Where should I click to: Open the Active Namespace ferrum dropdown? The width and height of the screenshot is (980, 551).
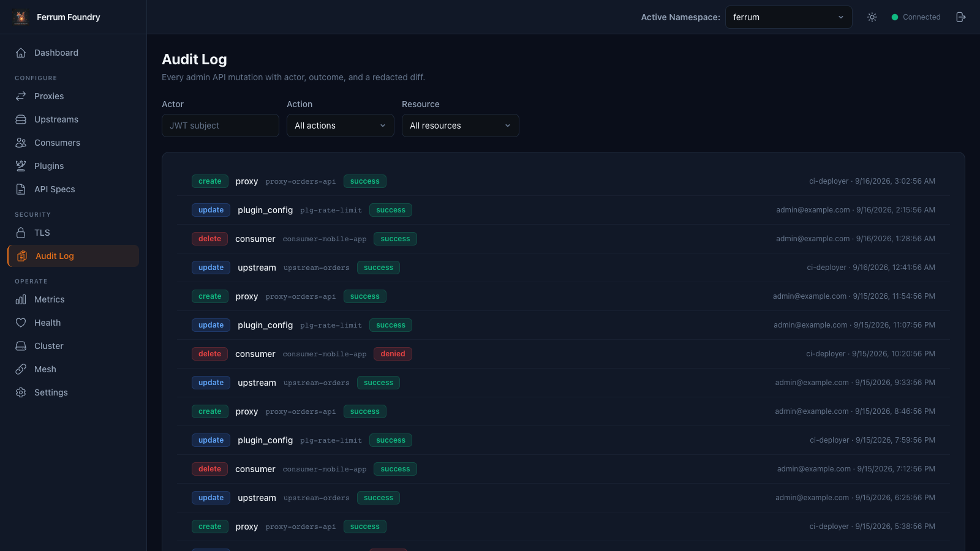(x=789, y=17)
